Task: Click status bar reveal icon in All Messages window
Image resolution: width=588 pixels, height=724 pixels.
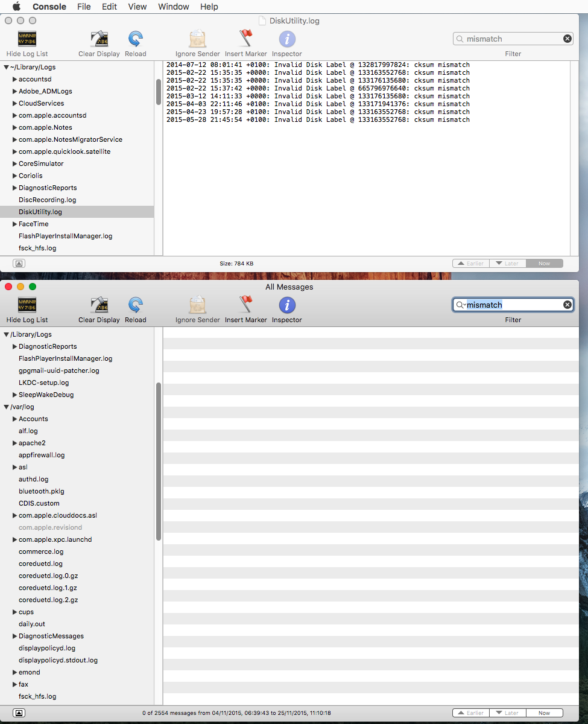Action: 19,713
